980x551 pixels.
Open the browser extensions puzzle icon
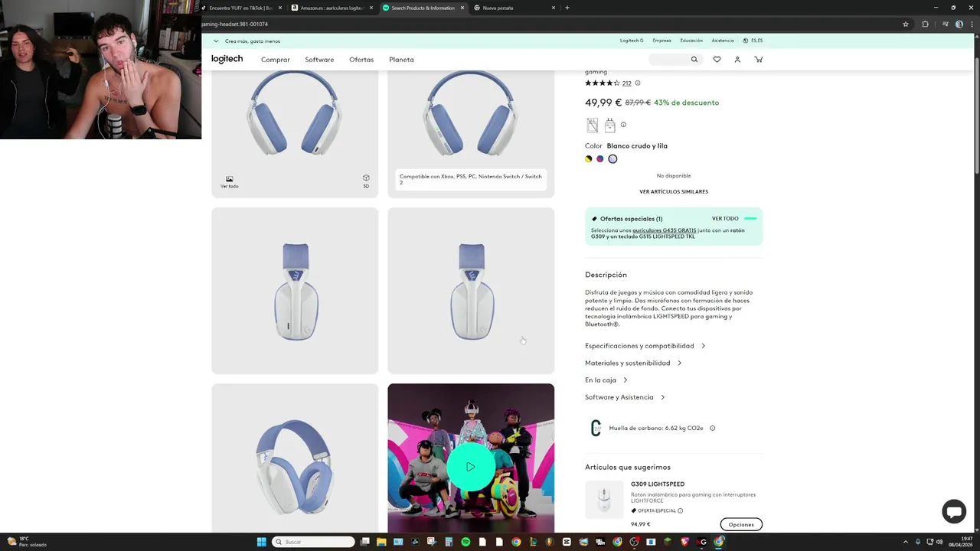pyautogui.click(x=925, y=24)
